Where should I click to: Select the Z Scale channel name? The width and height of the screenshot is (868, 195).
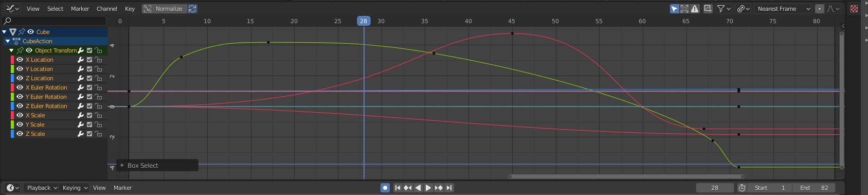(x=35, y=134)
